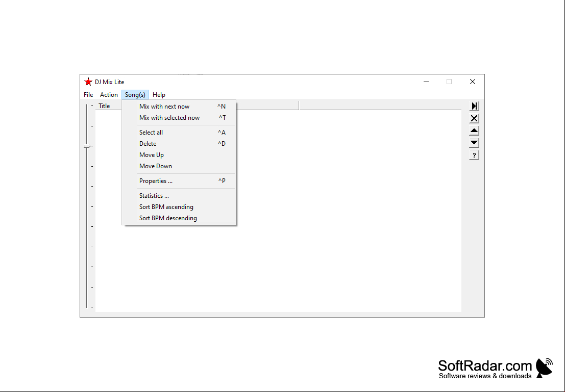
Task: Click the move down arrow icon
Action: click(474, 143)
